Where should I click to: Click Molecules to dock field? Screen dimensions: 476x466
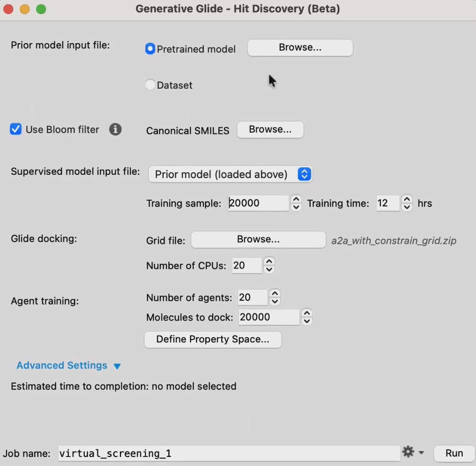click(269, 317)
